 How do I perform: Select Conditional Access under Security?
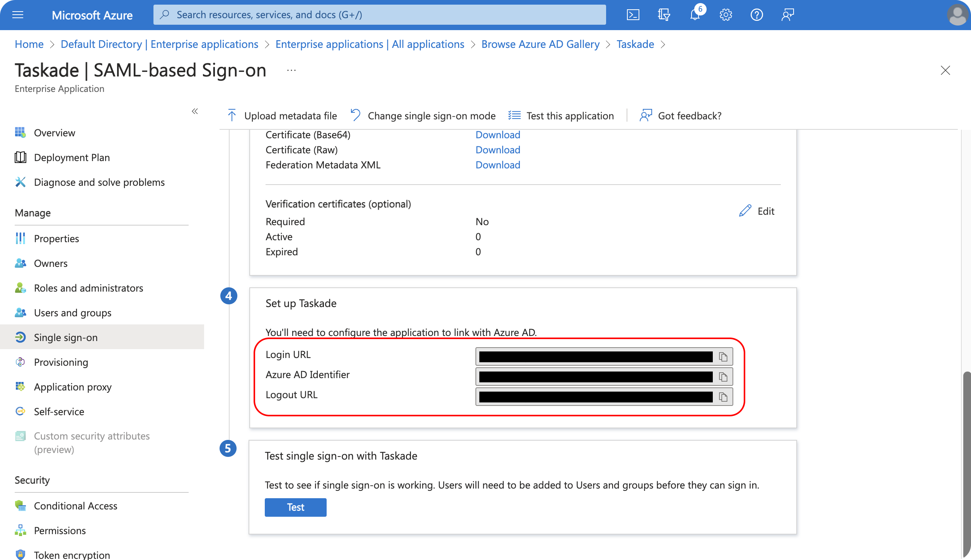click(75, 506)
